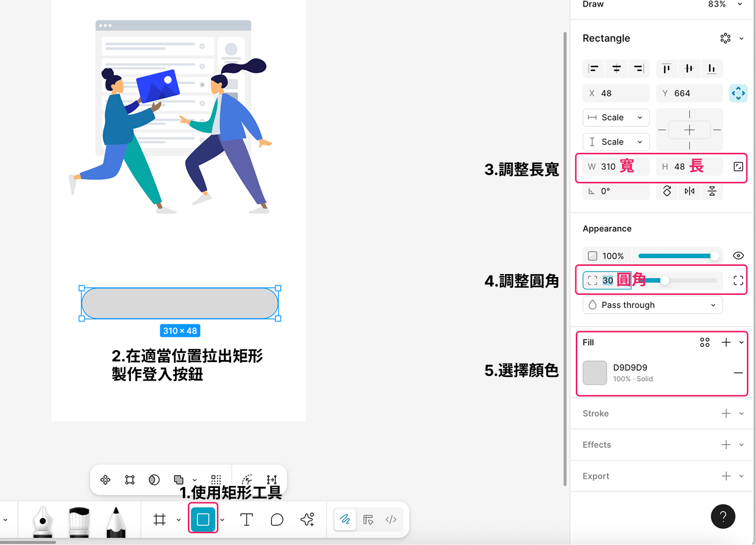This screenshot has width=756, height=545.
Task: Switch to Dev Mode code tab
Action: pos(391,520)
